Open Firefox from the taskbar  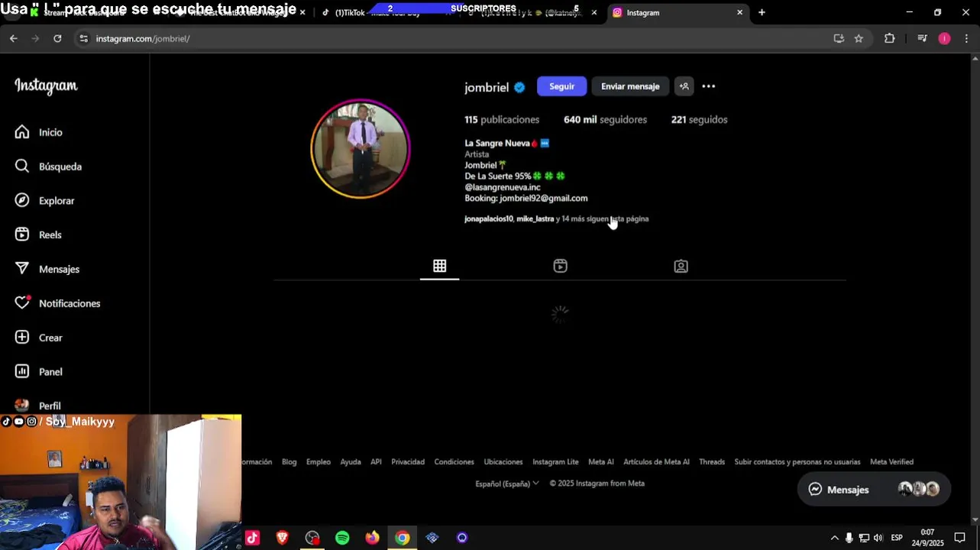pos(372,538)
